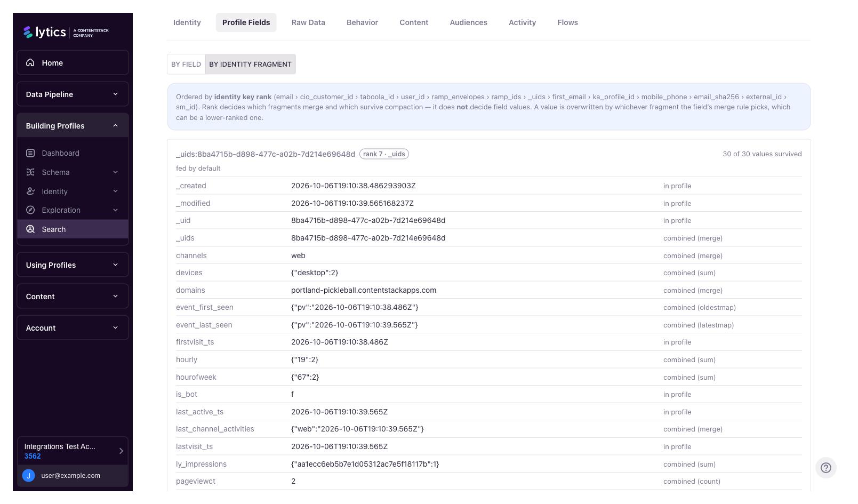Click the Home house icon
Image resolution: width=858 pixels, height=504 pixels.
30,62
